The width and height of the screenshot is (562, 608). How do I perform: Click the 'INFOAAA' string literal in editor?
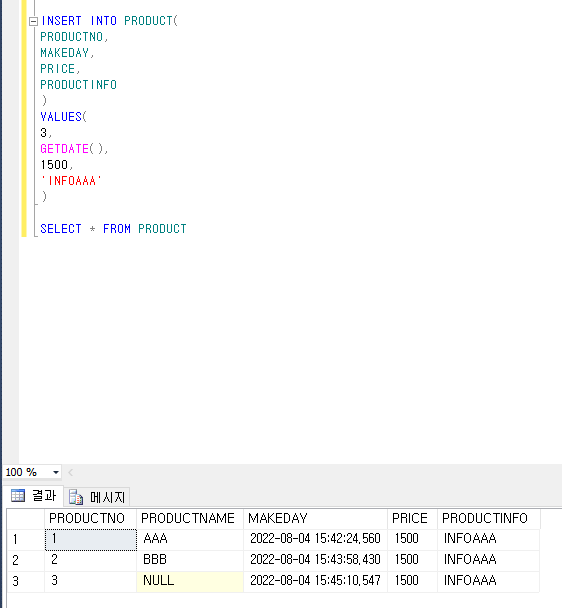(x=71, y=181)
